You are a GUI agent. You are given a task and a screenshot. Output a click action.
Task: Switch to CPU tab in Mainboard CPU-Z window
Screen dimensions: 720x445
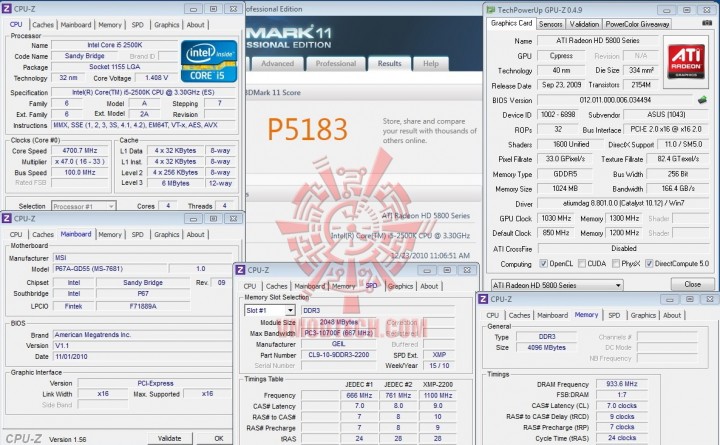[x=16, y=234]
